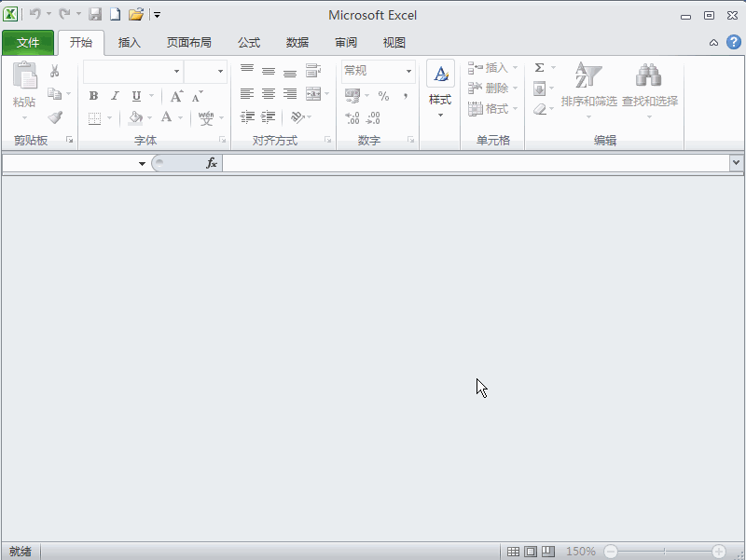Image resolution: width=746 pixels, height=560 pixels.
Task: Click the cell borders icon
Action: (x=95, y=118)
